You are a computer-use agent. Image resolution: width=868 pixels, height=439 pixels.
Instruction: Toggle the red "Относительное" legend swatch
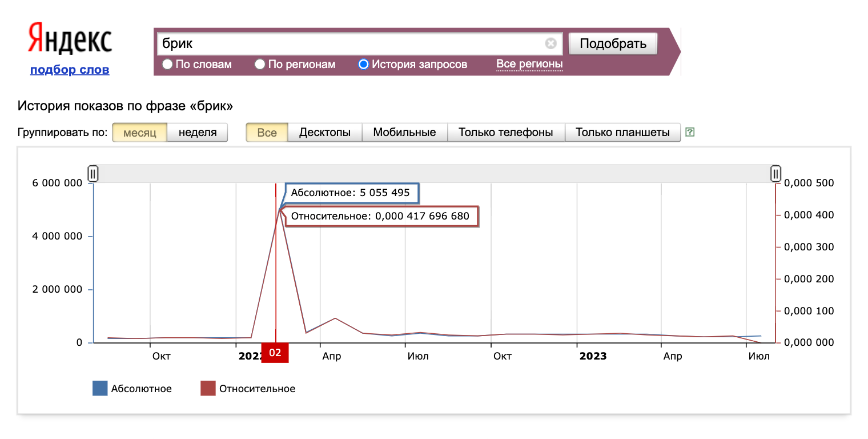point(208,389)
